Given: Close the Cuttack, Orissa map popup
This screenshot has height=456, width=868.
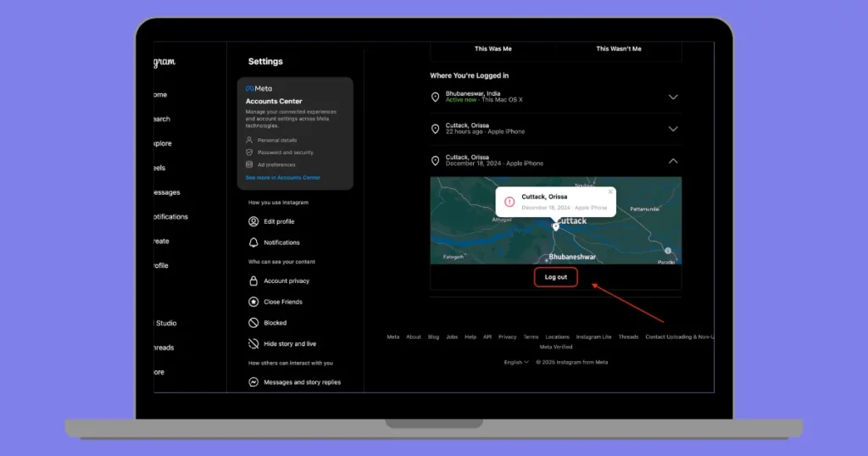Looking at the screenshot, I should [x=610, y=192].
